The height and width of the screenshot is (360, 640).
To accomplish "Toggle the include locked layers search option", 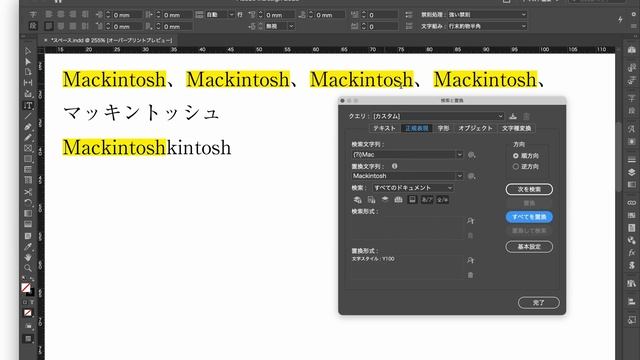I will (x=357, y=200).
